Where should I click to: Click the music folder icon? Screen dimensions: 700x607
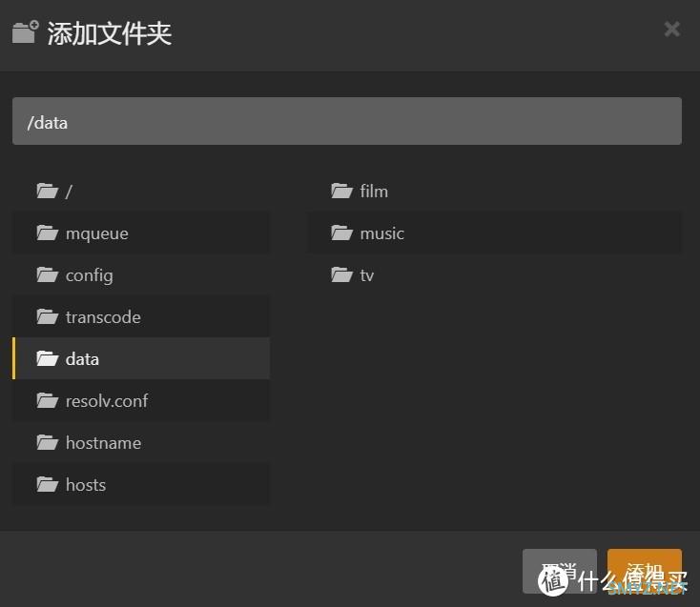tap(341, 233)
